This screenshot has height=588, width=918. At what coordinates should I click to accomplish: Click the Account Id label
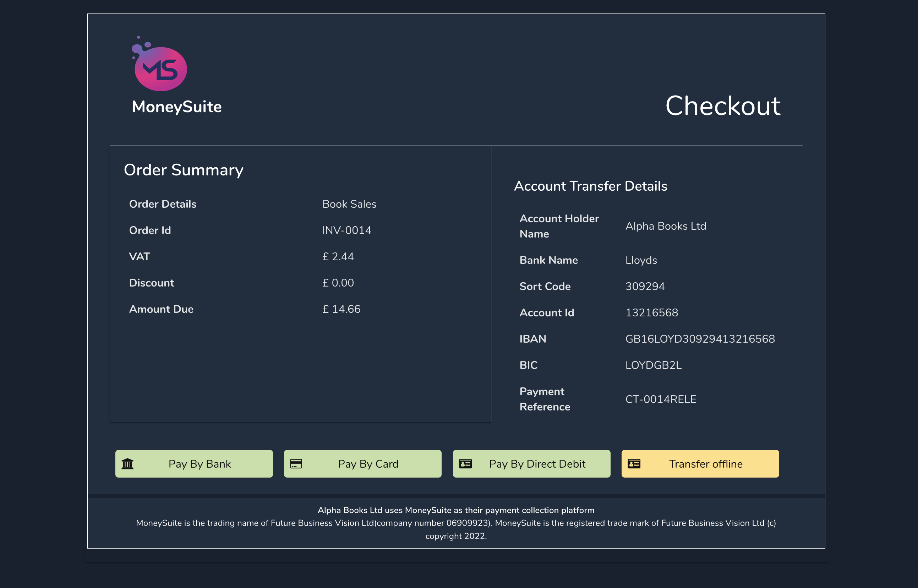click(x=547, y=313)
